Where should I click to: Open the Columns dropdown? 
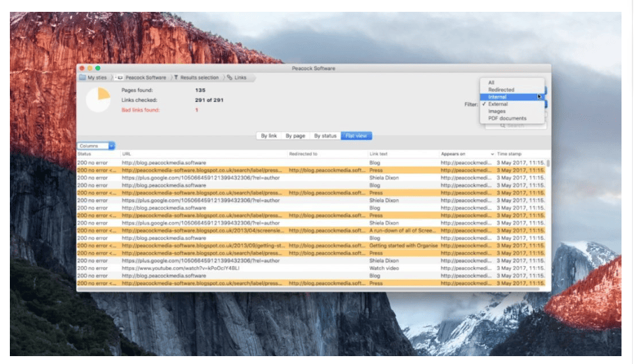pyautogui.click(x=96, y=146)
